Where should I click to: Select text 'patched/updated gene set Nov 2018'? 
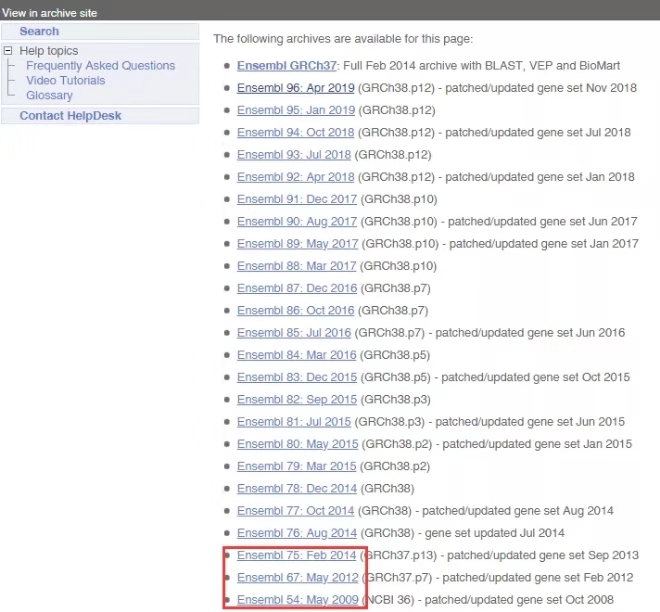tap(541, 88)
